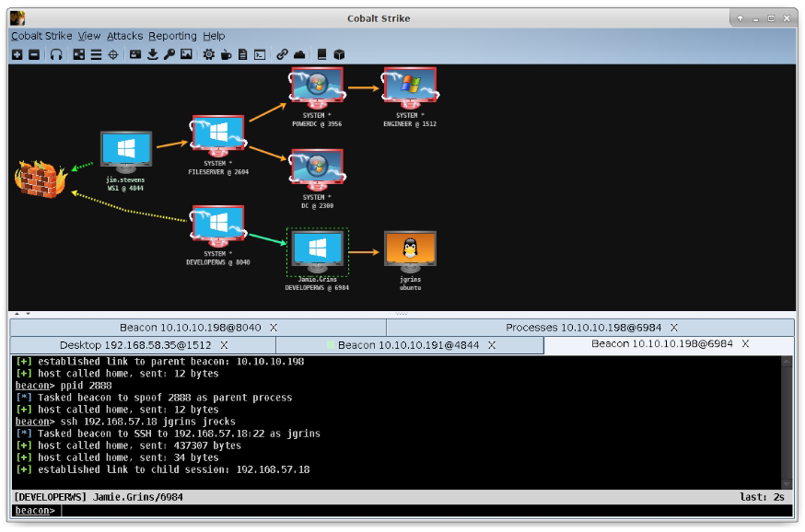Maximize the Cobalt Strike window
Screen dimensions: 805x532
[771, 18]
